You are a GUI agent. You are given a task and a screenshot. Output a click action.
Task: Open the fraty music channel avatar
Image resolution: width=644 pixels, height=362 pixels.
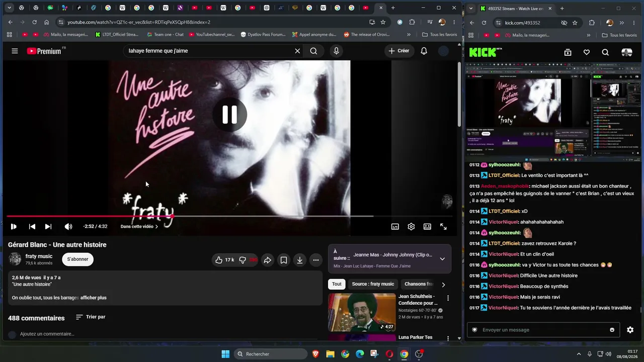(x=15, y=259)
